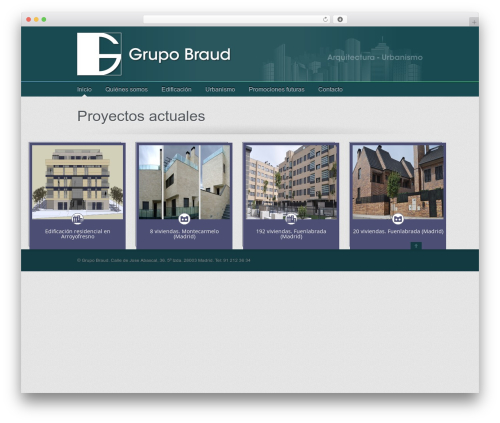Open a new browser tab with plus button

click(474, 22)
